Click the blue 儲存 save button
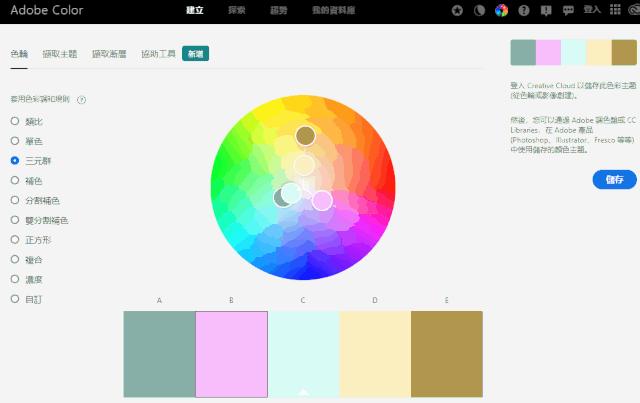Screen dimensions: 640x403 pos(614,180)
